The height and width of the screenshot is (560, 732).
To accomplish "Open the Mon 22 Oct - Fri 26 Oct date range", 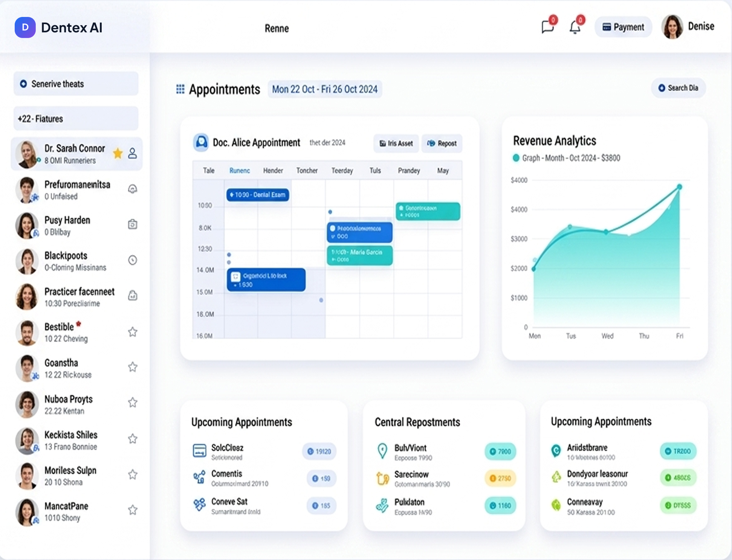I will 325,89.
